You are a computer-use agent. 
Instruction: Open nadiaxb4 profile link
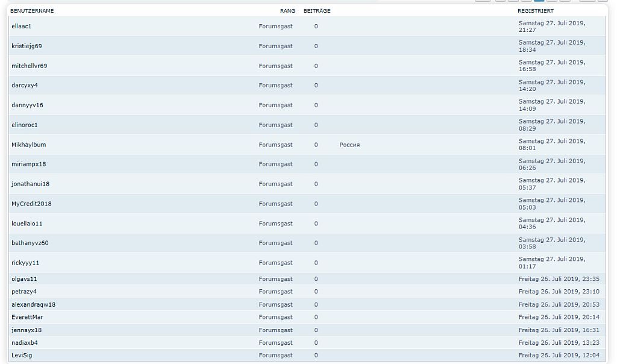click(24, 343)
